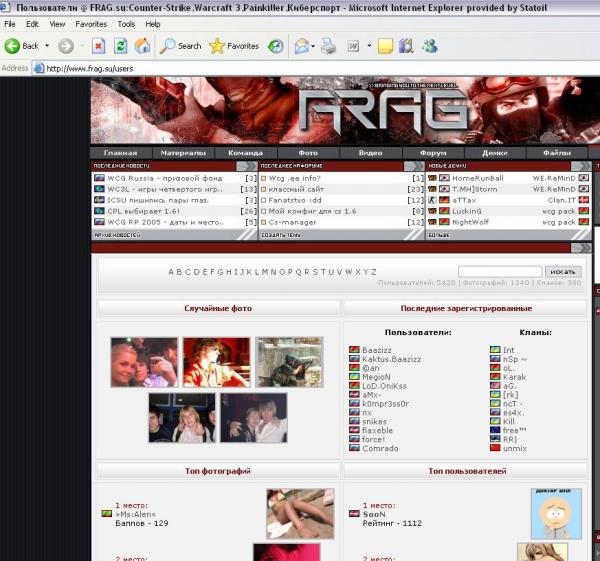
Task: Open the Mail button dropdown arrow
Action: (313, 46)
